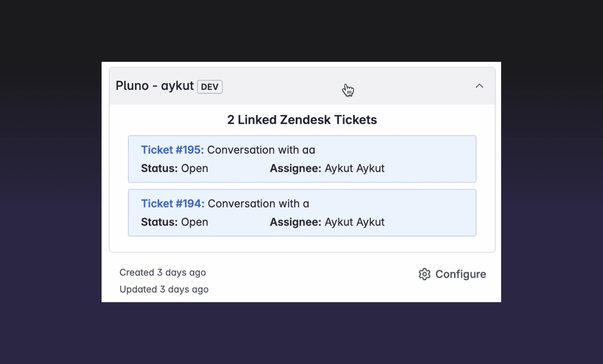Select the Ticket #195 conversation card

click(x=301, y=159)
